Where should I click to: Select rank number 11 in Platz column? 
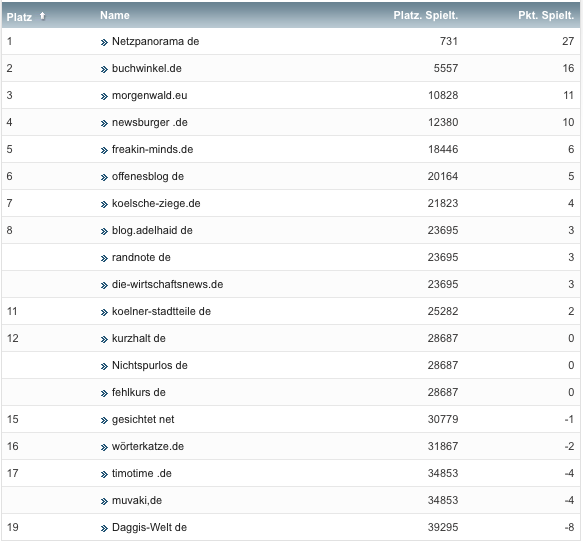[x=12, y=311]
